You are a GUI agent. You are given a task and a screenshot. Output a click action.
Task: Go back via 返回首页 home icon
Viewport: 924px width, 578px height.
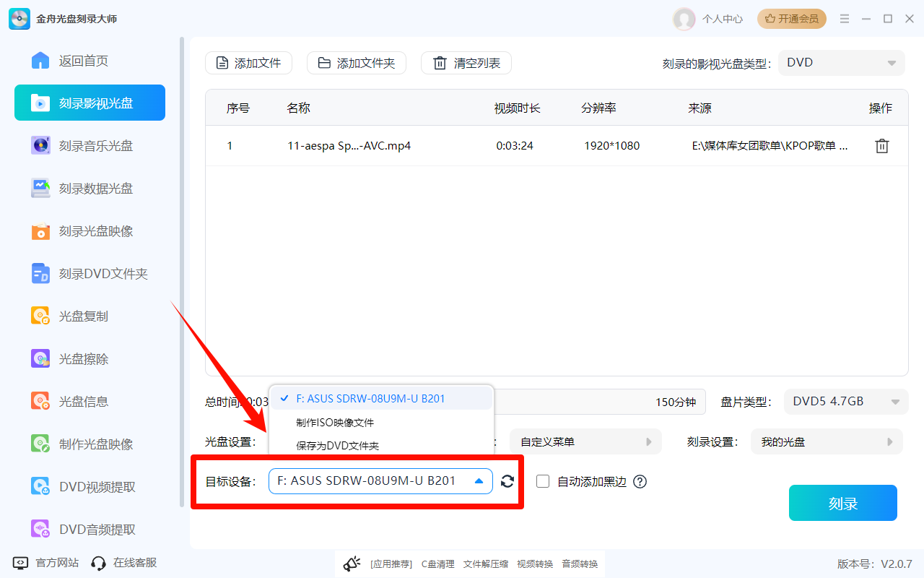(40, 61)
